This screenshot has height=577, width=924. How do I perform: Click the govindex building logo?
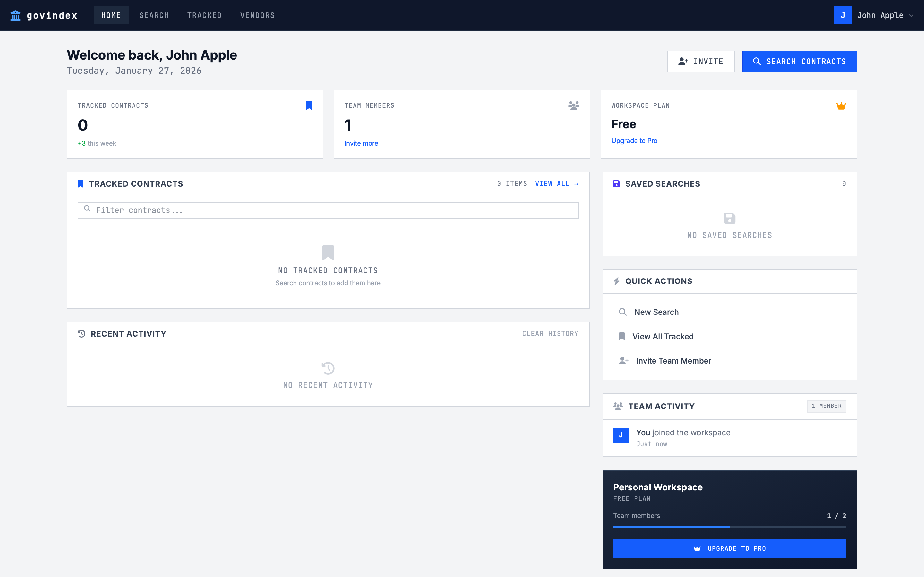[x=15, y=15]
